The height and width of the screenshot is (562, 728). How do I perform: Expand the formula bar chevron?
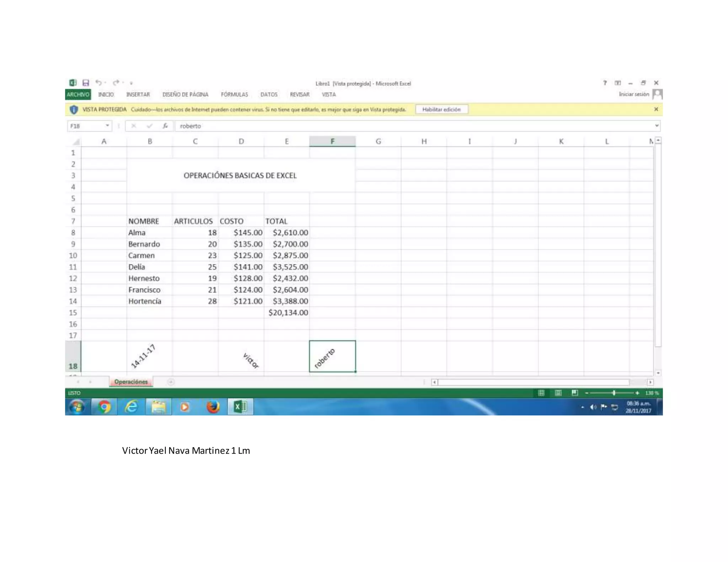click(x=657, y=126)
